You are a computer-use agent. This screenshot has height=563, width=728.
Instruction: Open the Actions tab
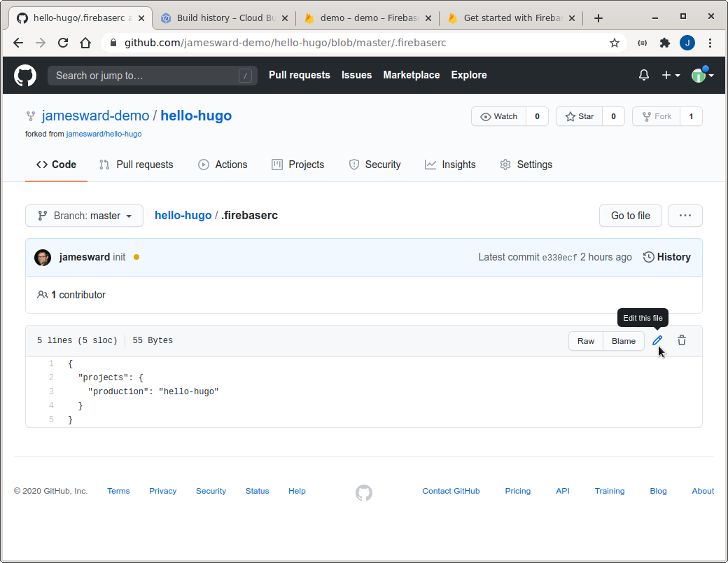point(223,165)
